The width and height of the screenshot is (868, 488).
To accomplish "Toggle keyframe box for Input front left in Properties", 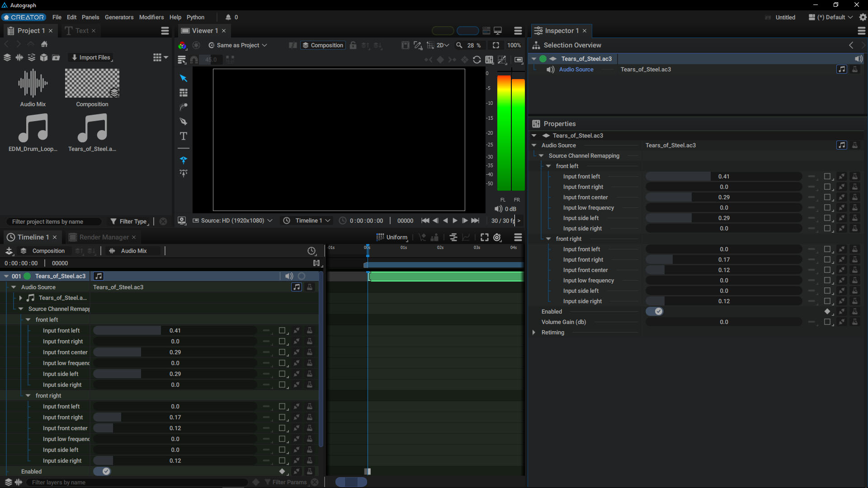I will point(827,176).
